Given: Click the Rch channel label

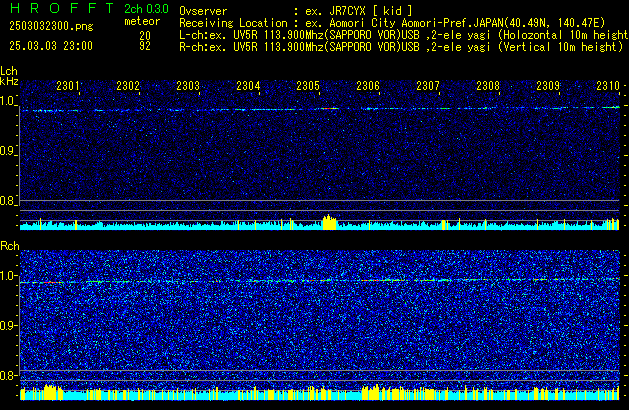Looking at the screenshot, I should [x=10, y=246].
